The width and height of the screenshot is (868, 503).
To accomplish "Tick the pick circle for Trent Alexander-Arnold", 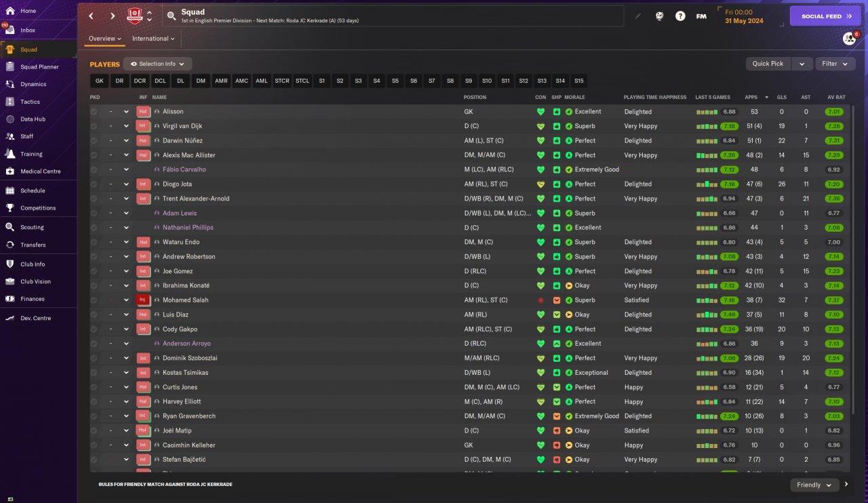I will click(x=94, y=199).
